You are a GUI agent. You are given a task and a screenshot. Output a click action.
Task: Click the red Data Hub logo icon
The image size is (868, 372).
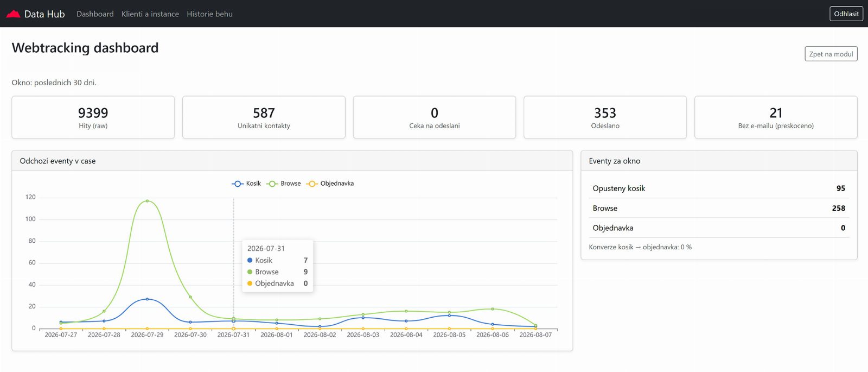click(x=13, y=14)
